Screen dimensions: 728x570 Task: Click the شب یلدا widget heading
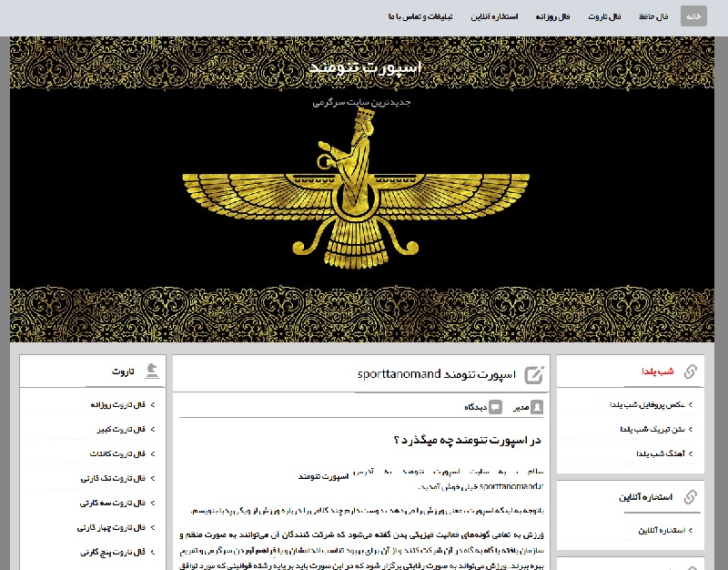tap(657, 372)
